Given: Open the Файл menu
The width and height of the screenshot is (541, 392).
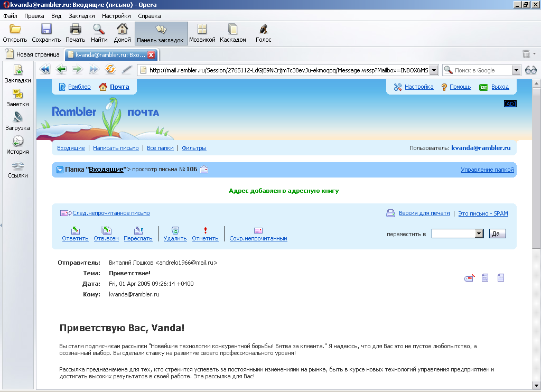Looking at the screenshot, I should (11, 16).
